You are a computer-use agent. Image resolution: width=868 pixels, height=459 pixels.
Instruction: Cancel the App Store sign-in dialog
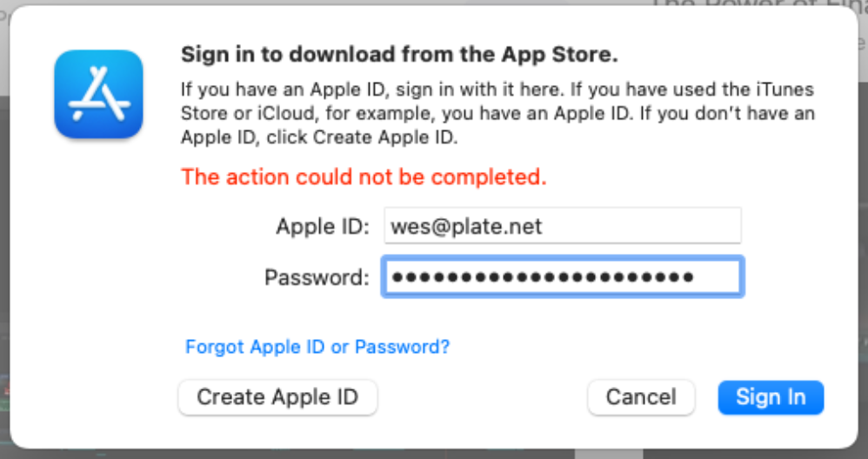click(x=641, y=397)
